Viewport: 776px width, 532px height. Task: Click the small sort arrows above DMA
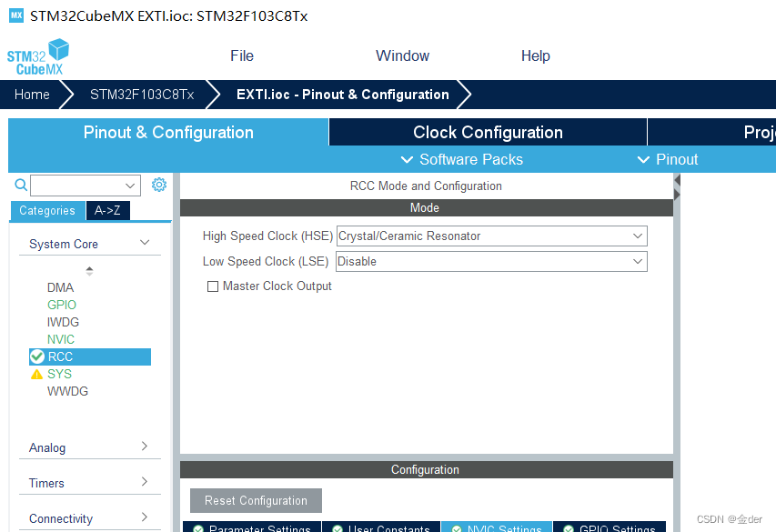(x=89, y=271)
